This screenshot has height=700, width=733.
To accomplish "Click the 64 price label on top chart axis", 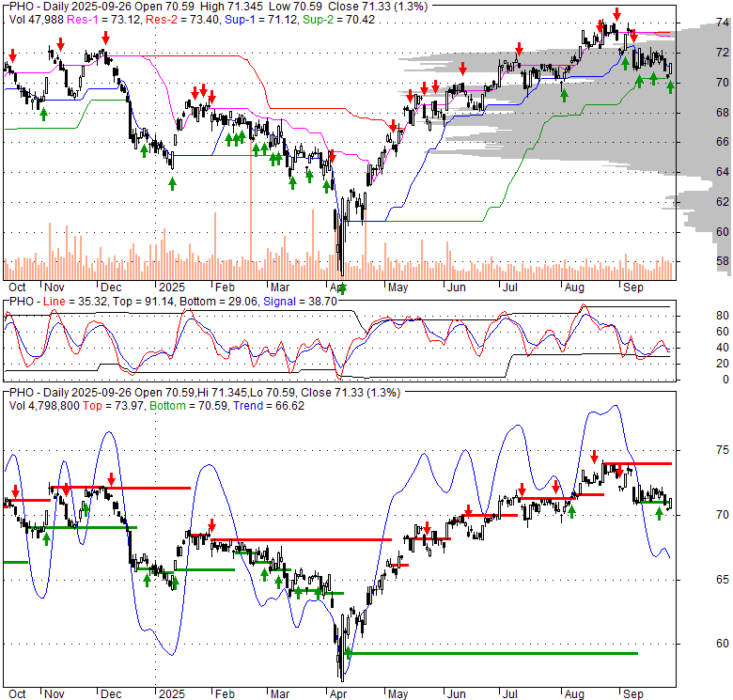I will coord(723,172).
